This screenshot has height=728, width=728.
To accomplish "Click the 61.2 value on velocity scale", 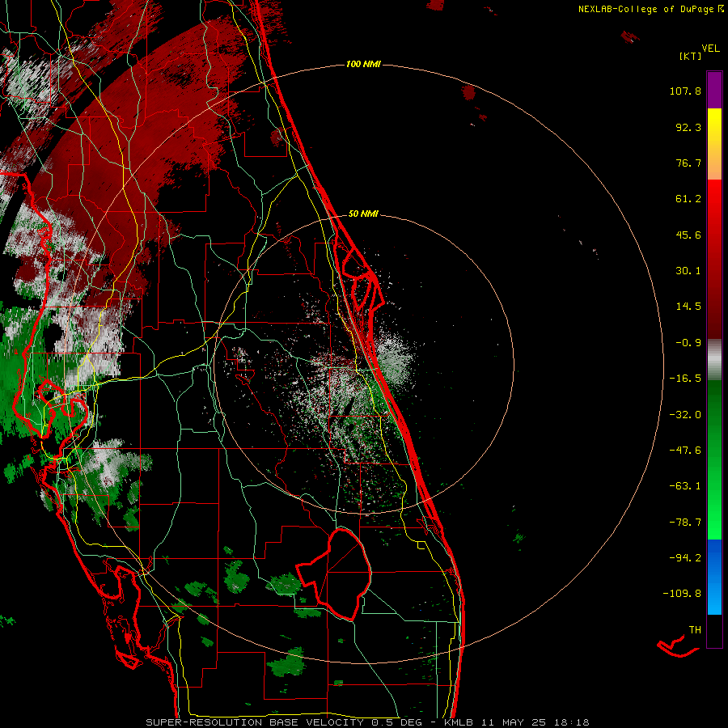I will (688, 199).
